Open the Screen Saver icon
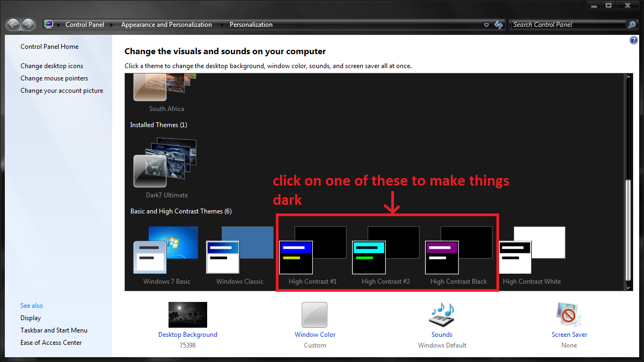 569,315
